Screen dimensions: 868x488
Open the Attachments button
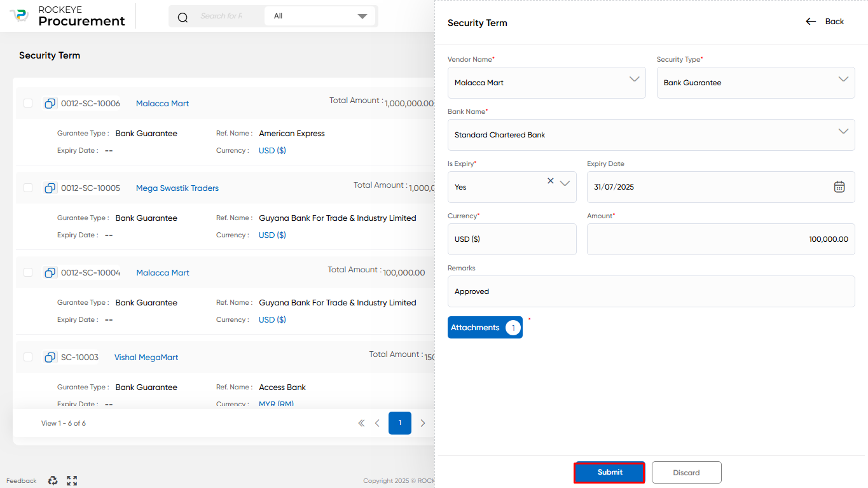pos(485,328)
